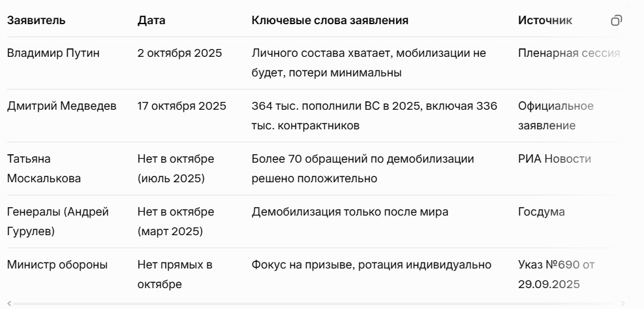Click the "РИА Новости" source
The image size is (644, 309).
tap(554, 159)
